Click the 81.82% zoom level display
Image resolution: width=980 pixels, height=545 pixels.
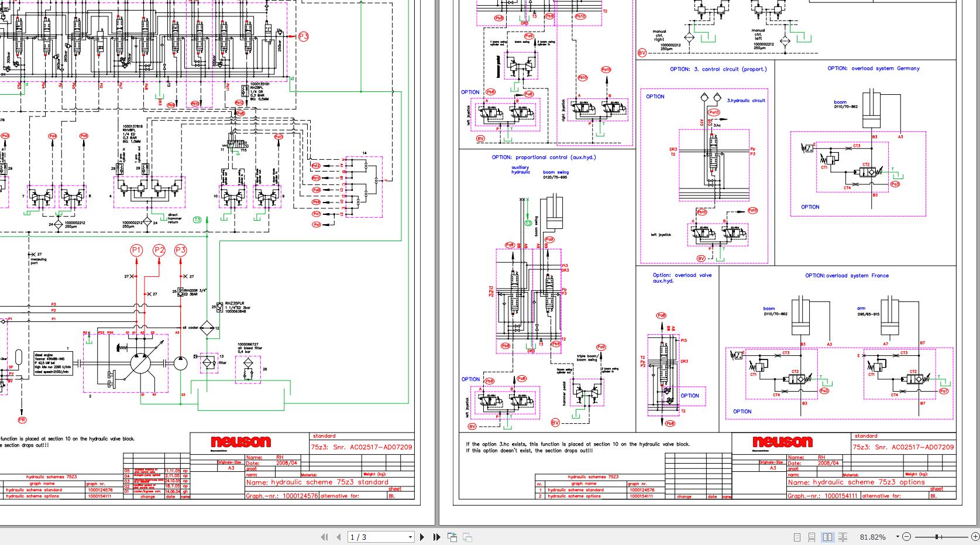tap(872, 537)
